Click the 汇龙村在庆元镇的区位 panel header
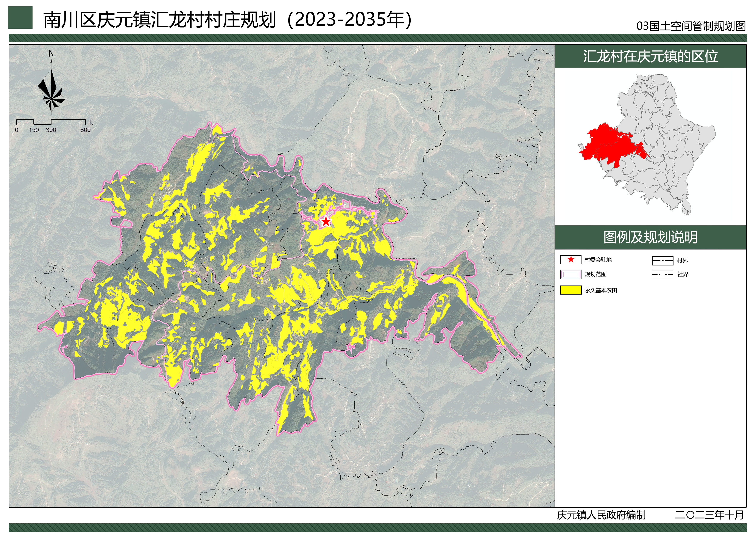Image resolution: width=756 pixels, height=535 pixels. point(650,56)
